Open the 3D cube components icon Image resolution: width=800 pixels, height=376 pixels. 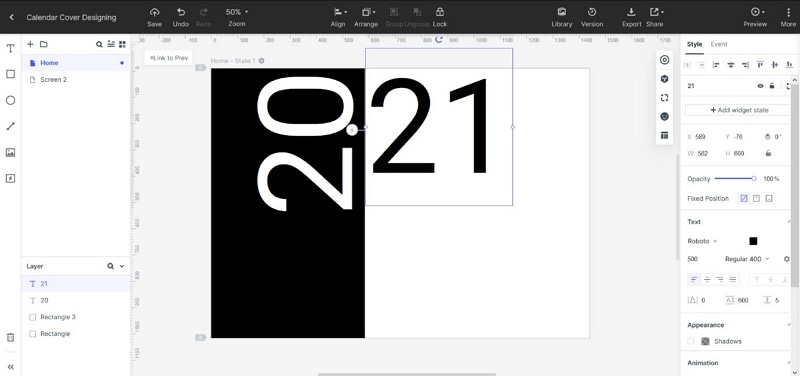664,79
